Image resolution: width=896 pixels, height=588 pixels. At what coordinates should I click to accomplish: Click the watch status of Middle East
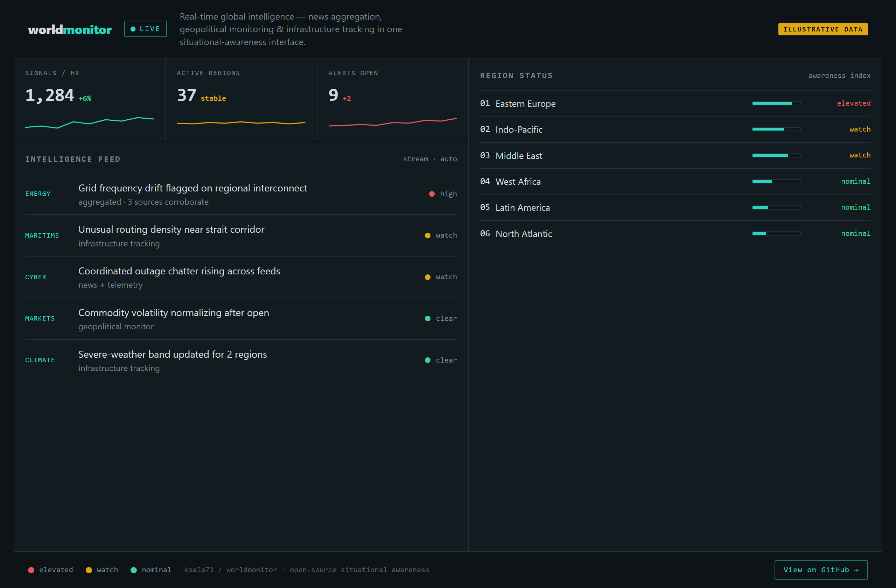pyautogui.click(x=860, y=155)
